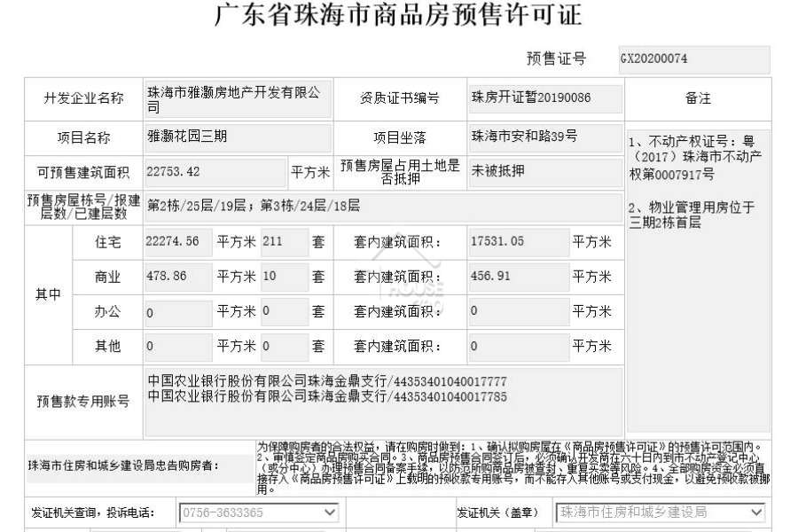The height and width of the screenshot is (532, 798).
Task: Select the 住宅 unit count field 211
Action: pos(285,242)
